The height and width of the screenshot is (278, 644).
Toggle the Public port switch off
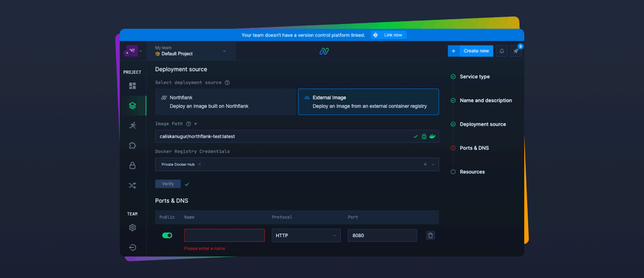167,235
